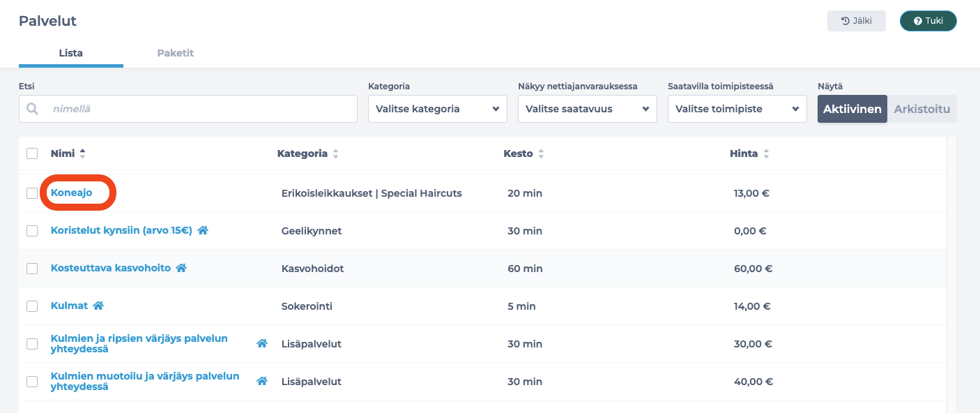Open the Koneajo service link
Screen dimensions: 980x413
(72, 193)
